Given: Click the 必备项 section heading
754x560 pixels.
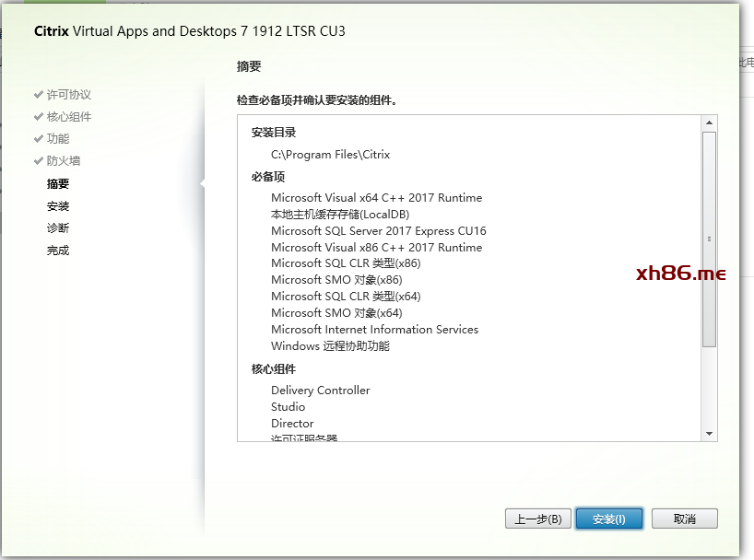Looking at the screenshot, I should [268, 177].
